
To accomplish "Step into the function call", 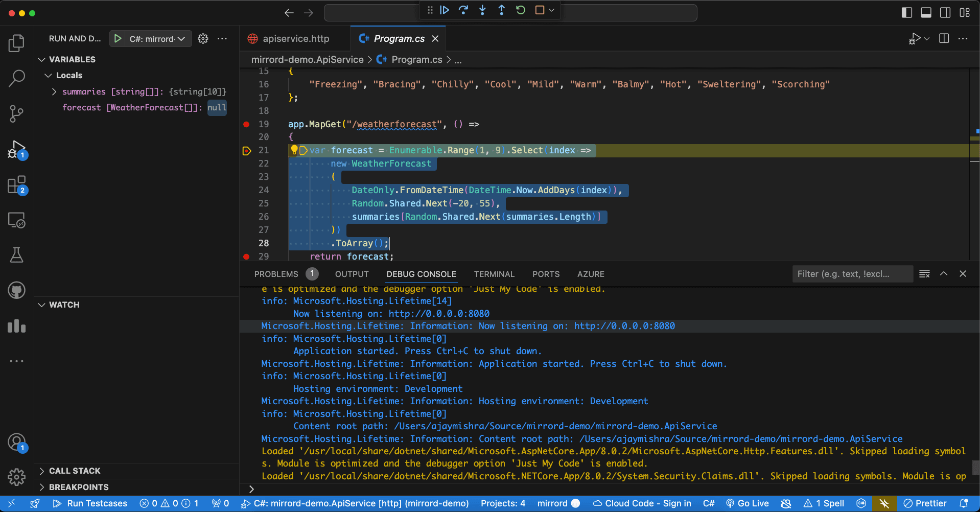I will pyautogui.click(x=482, y=10).
